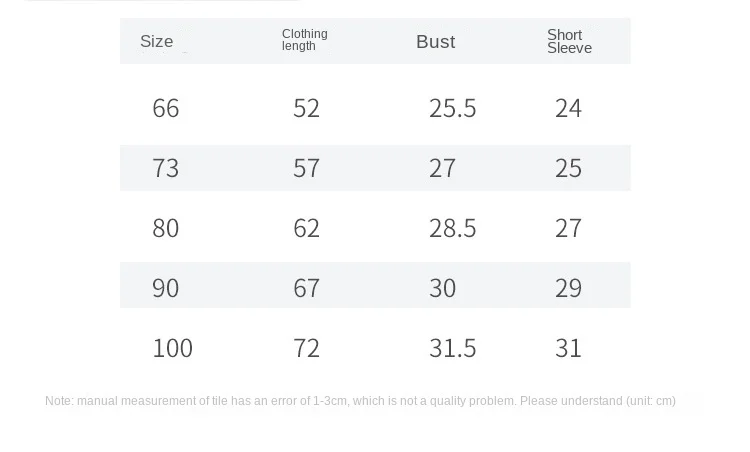
Task: Select bust value 25.5
Action: pyautogui.click(x=452, y=108)
